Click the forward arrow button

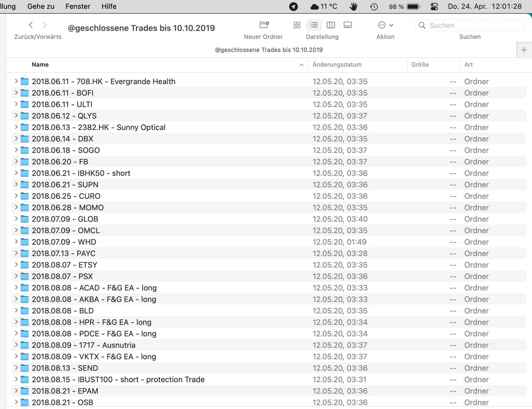pos(45,25)
